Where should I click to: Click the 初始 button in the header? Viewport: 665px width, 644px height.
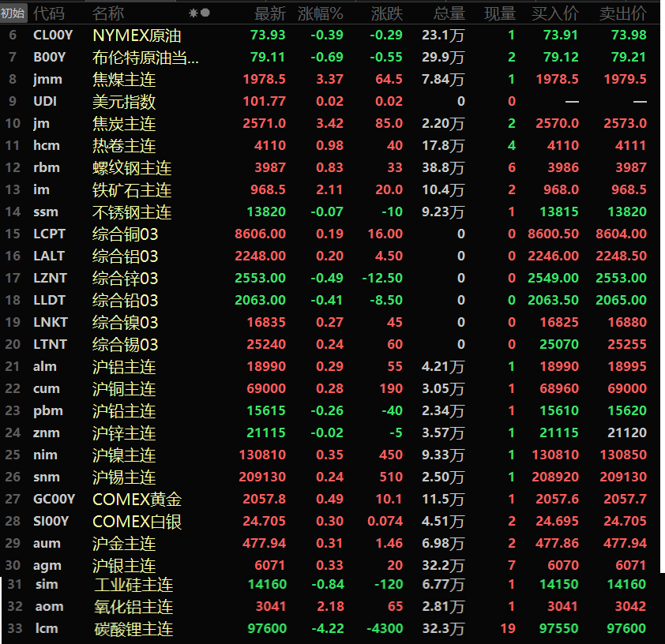click(13, 13)
